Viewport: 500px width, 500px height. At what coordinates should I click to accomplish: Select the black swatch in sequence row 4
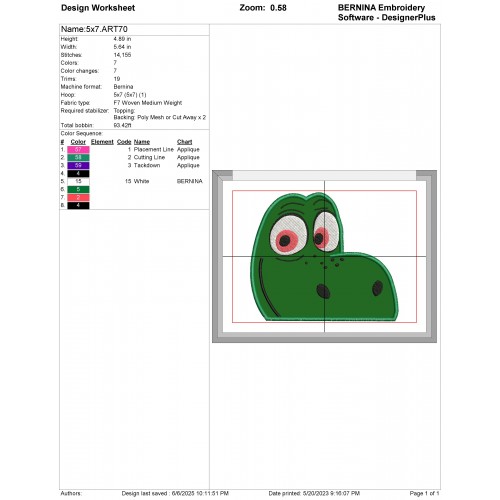click(78, 174)
